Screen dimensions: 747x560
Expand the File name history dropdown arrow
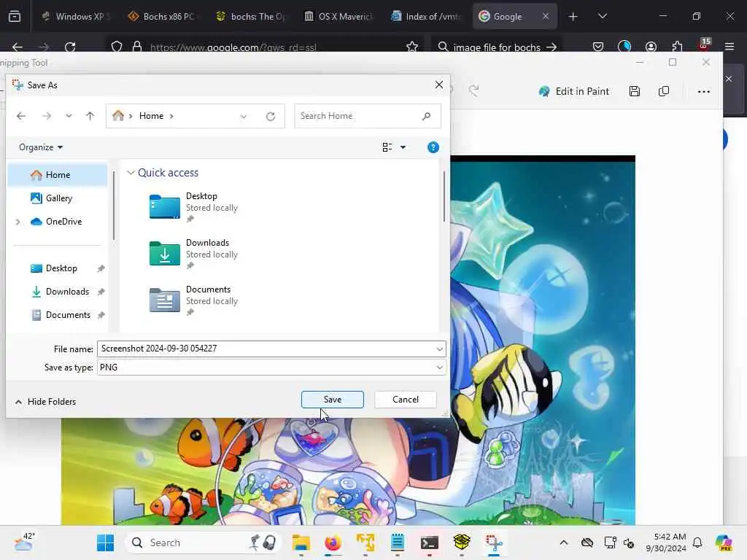[439, 349]
